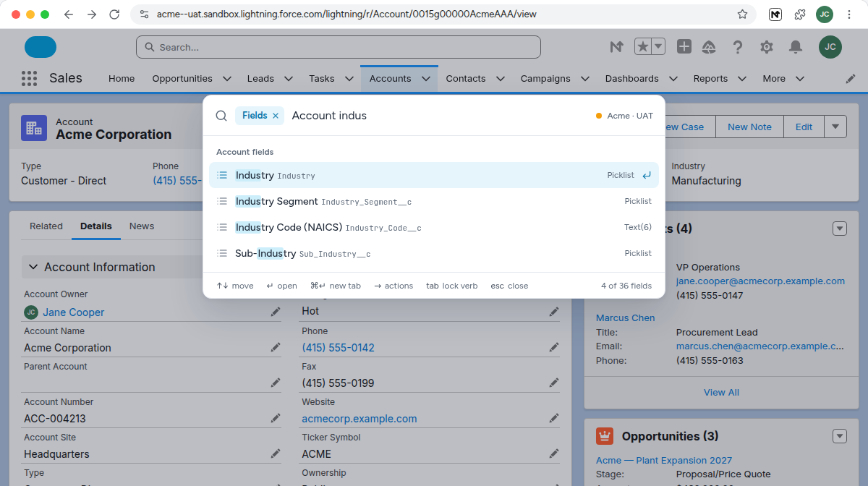Reload the browser page
This screenshot has height=486, width=868.
(114, 14)
